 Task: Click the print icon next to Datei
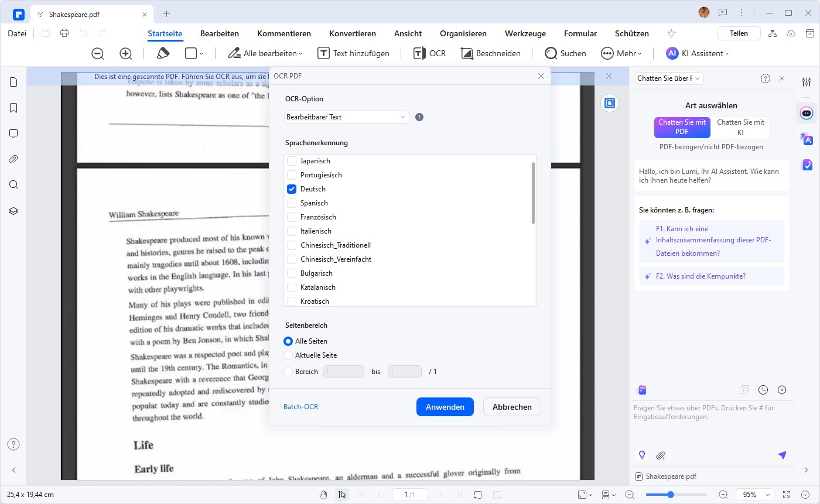(64, 33)
